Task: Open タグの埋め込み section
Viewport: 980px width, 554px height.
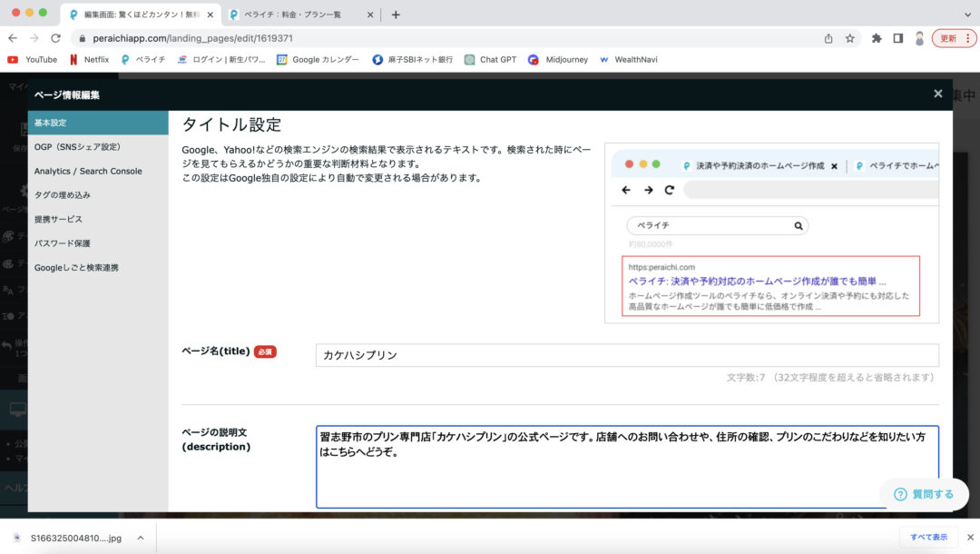Action: [98, 195]
